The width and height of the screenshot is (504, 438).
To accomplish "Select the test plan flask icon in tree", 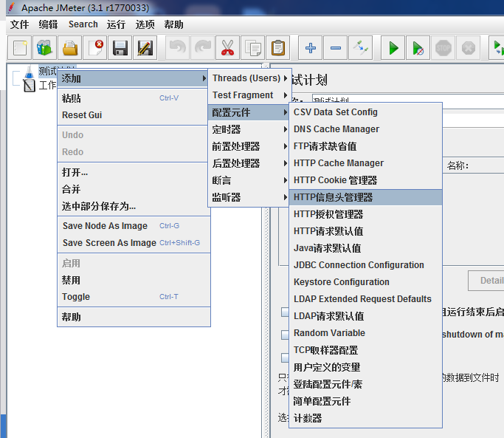I will tap(30, 72).
